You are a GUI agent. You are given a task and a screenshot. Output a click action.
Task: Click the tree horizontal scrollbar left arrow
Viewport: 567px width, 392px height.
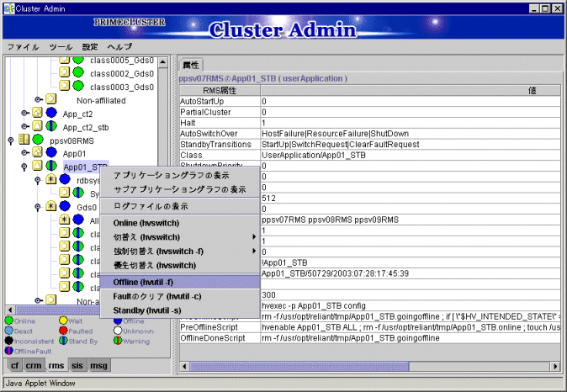tap(10, 310)
